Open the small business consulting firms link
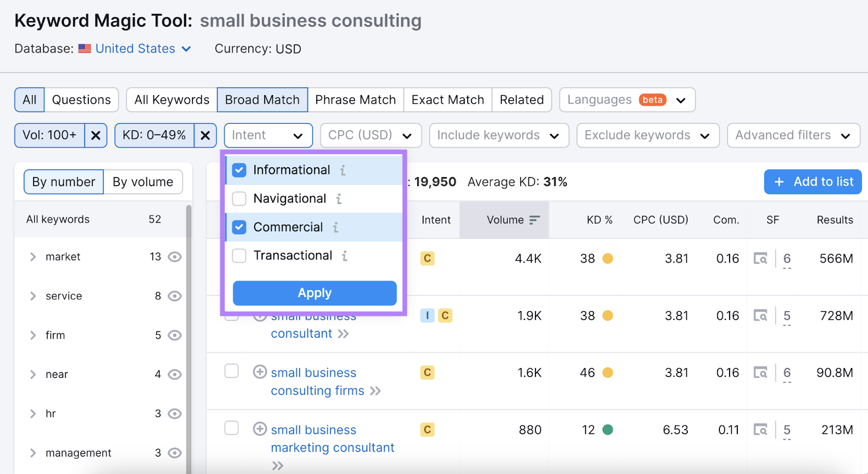 (317, 382)
